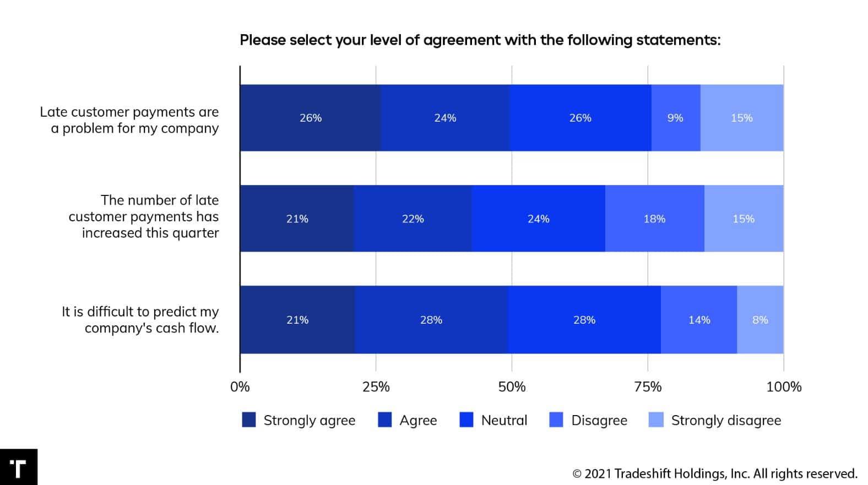Click the Strongly agree legend color swatch
Image resolution: width=868 pixels, height=485 pixels.
point(249,420)
